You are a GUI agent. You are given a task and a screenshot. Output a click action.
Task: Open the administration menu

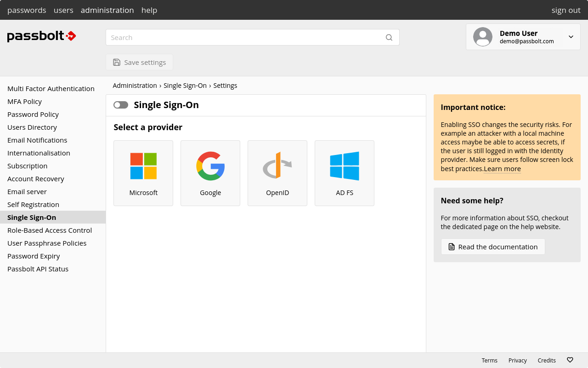pyautogui.click(x=107, y=10)
